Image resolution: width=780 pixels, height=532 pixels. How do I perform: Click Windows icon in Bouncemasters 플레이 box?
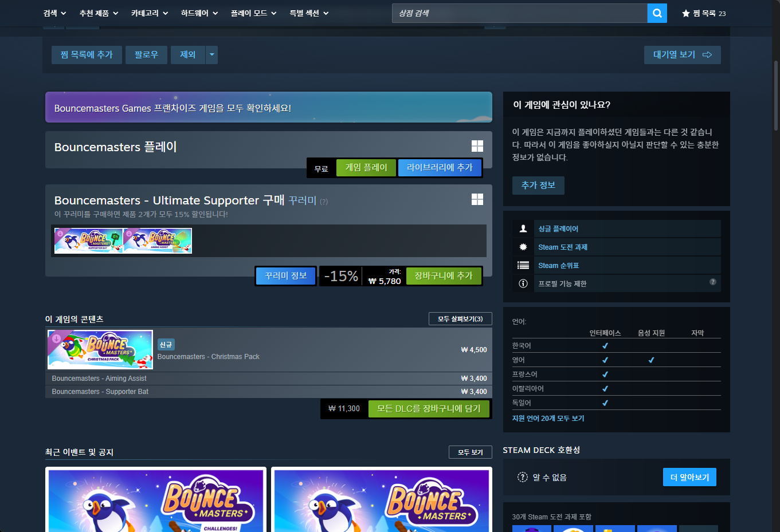coord(477,146)
